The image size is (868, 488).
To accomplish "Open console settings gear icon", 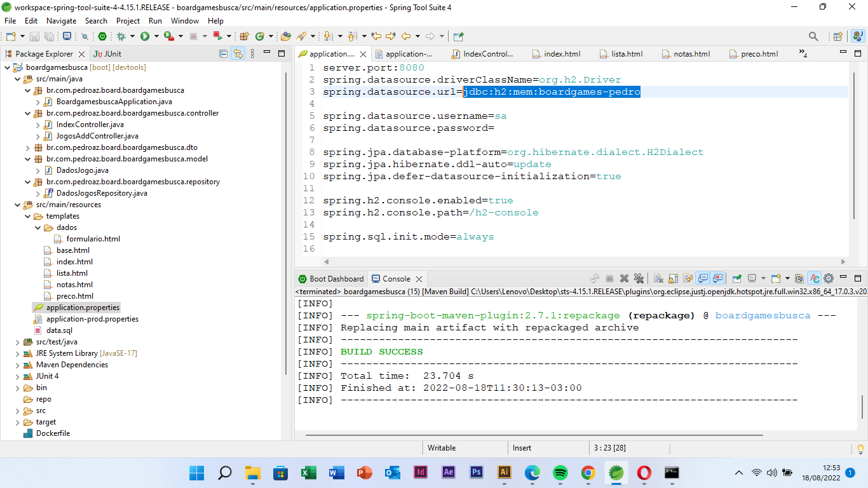I will 829,278.
